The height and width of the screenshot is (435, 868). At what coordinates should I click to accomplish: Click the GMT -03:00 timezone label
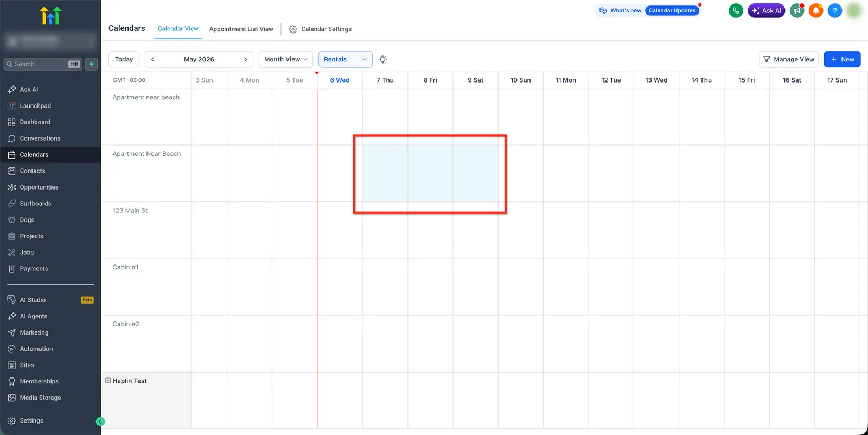pos(129,80)
